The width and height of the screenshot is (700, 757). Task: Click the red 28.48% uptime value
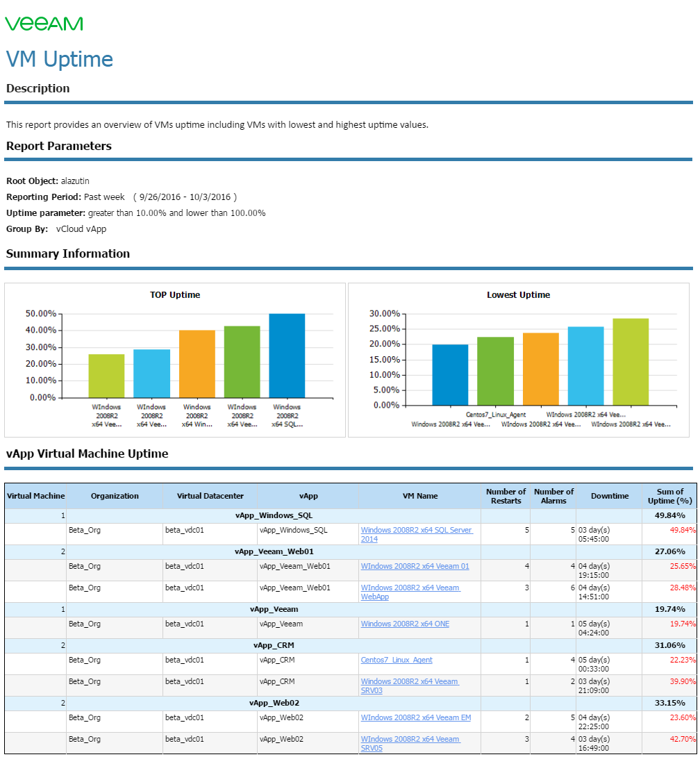click(x=683, y=588)
